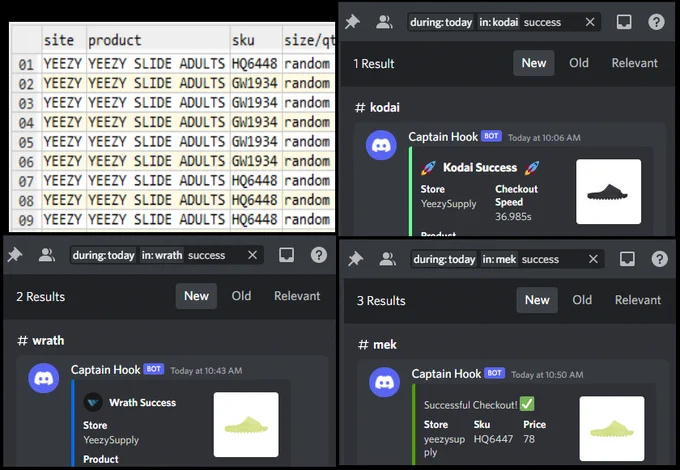The width and height of the screenshot is (680, 470).
Task: Click the Wrath logo icon beside Wrath Success
Action: point(93,402)
